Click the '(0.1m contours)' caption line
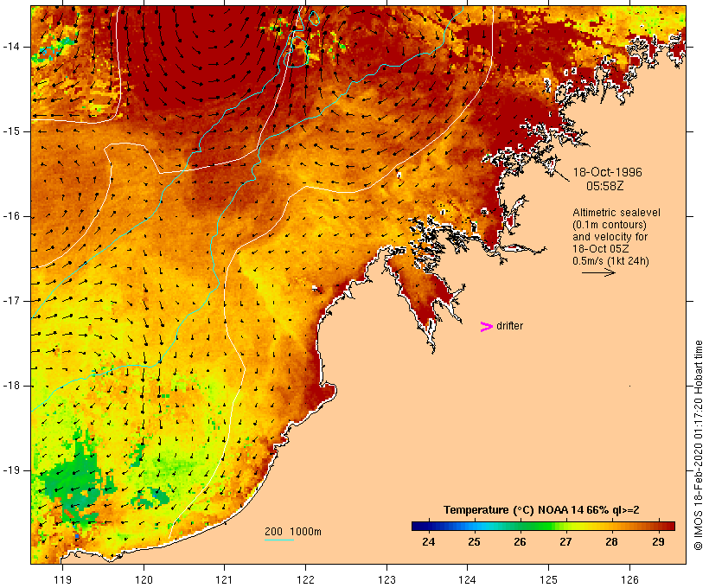Viewport: 709px width, 588px height. [x=609, y=224]
